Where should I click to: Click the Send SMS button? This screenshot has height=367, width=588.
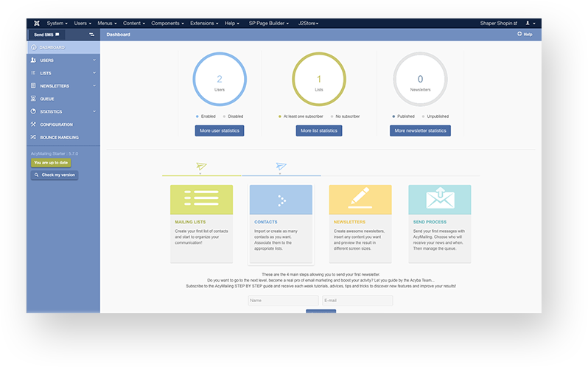point(48,35)
